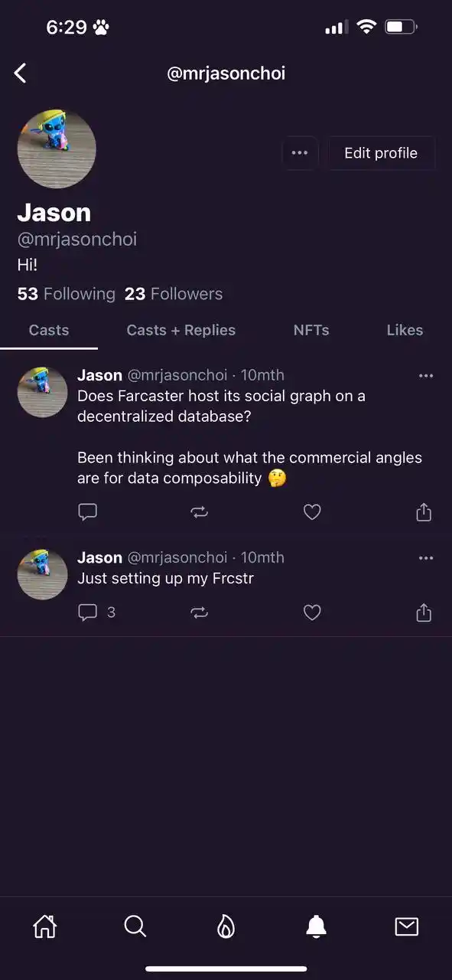452x980 pixels.
Task: Open trending casts via flame icon
Action: coord(226,926)
